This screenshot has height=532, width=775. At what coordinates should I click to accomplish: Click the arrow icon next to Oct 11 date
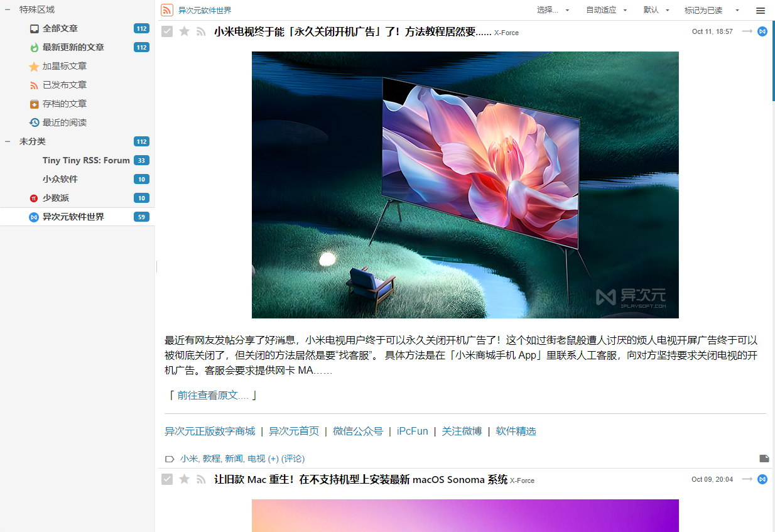pos(747,31)
